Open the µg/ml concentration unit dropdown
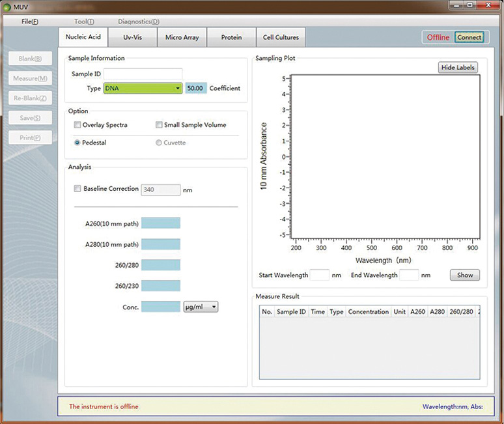The image size is (504, 424). [x=201, y=307]
